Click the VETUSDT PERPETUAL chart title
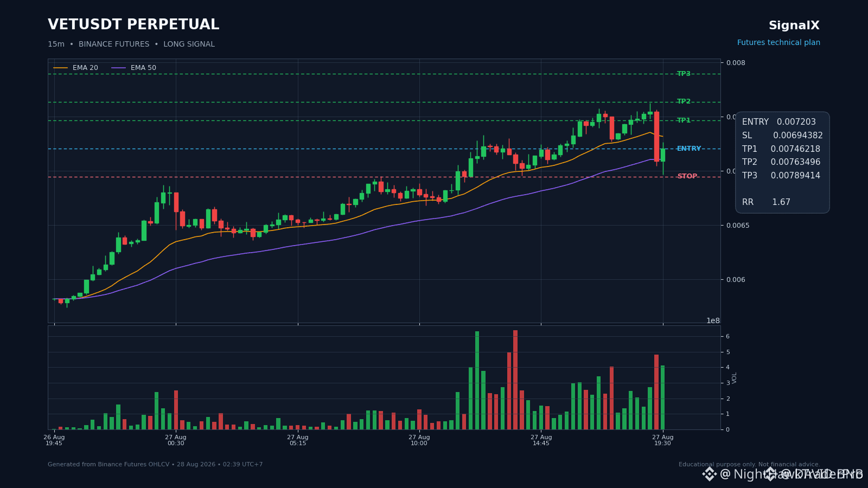Screen dimensions: 868x488 coord(133,25)
